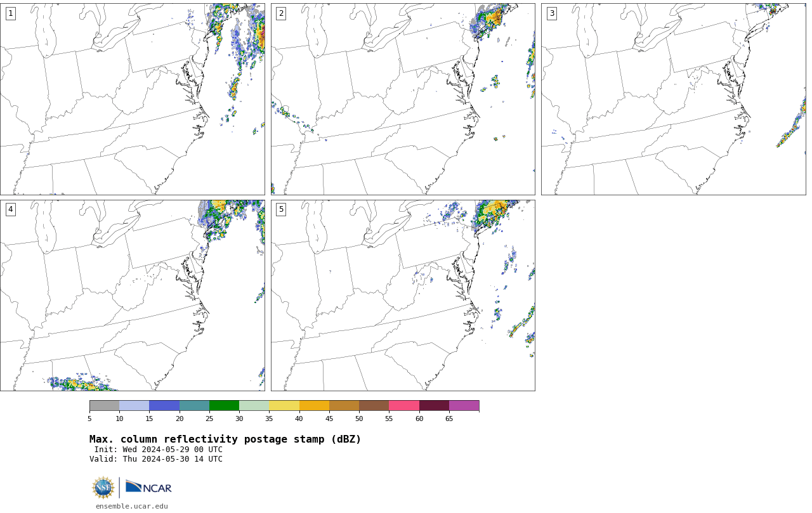Click the panel number 4 label
This screenshot has width=812, height=513.
[x=10, y=209]
